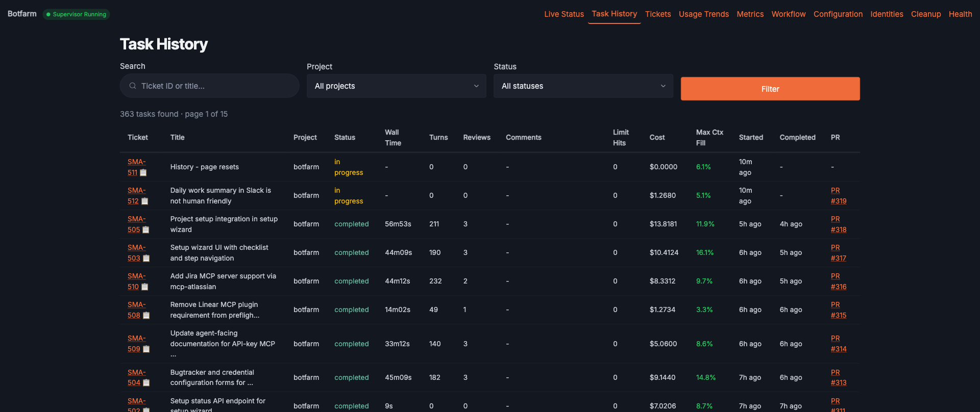This screenshot has height=412, width=980.
Task: Click the turns value 232
Action: [x=435, y=281]
